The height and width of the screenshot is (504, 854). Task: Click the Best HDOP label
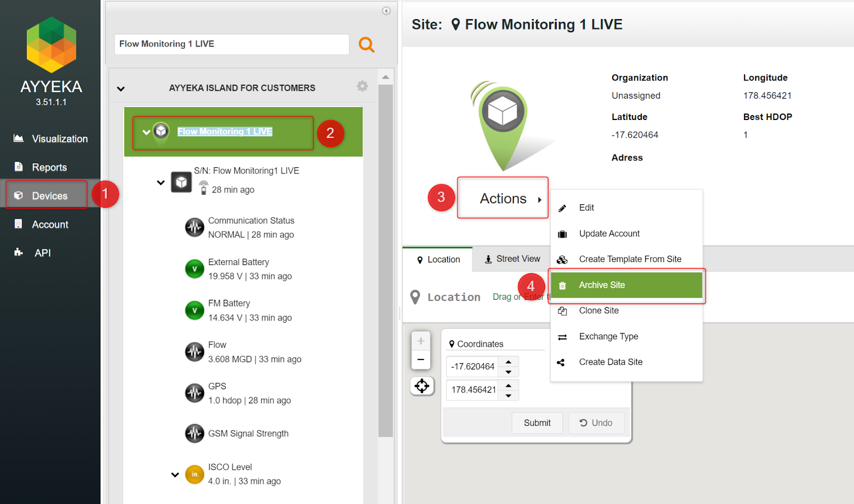pyautogui.click(x=768, y=117)
